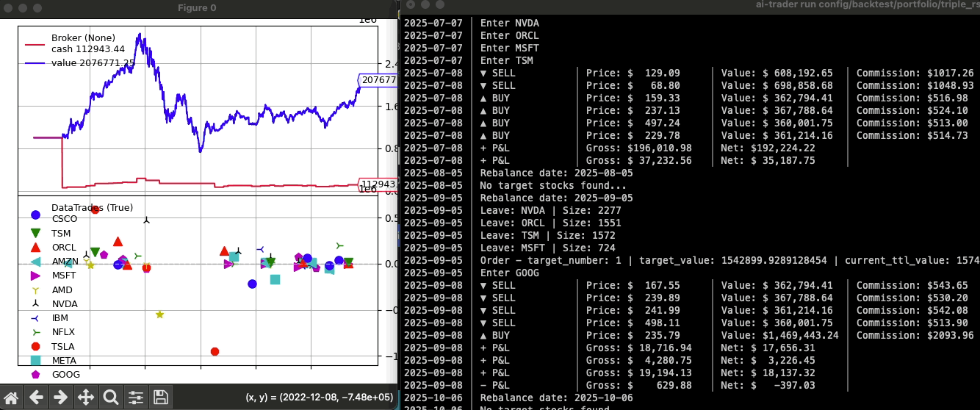Image resolution: width=980 pixels, height=410 pixels.
Task: Click the ai-trader terminal window title
Action: [x=868, y=6]
